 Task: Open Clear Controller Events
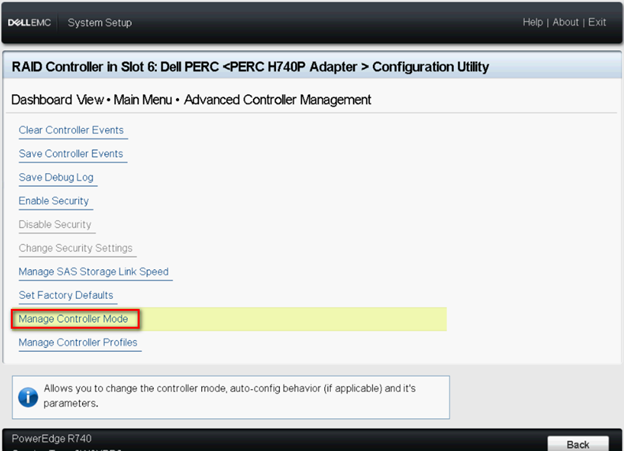(71, 130)
